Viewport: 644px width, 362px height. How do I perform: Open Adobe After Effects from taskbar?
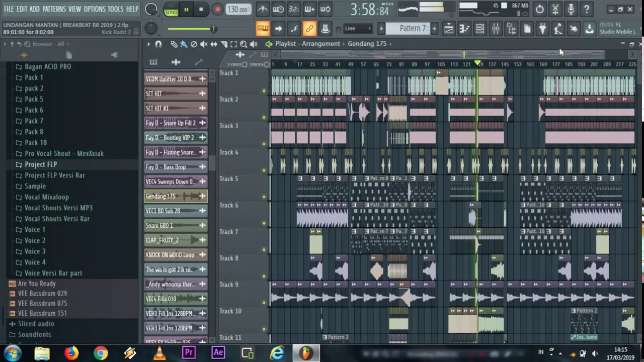(x=218, y=353)
